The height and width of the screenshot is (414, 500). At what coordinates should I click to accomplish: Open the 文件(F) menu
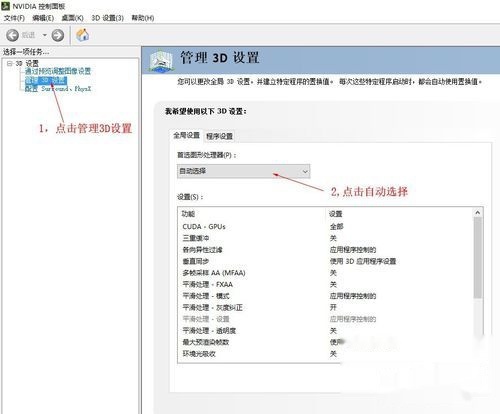[x=14, y=18]
